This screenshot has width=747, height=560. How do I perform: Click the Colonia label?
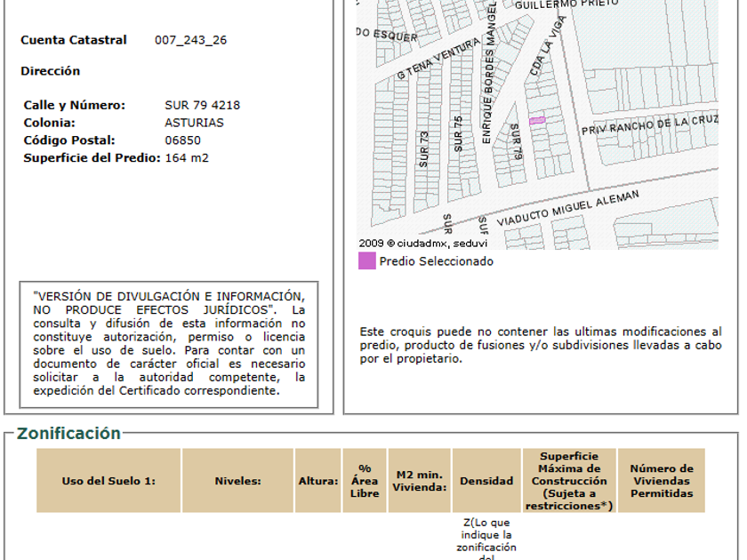tap(49, 123)
